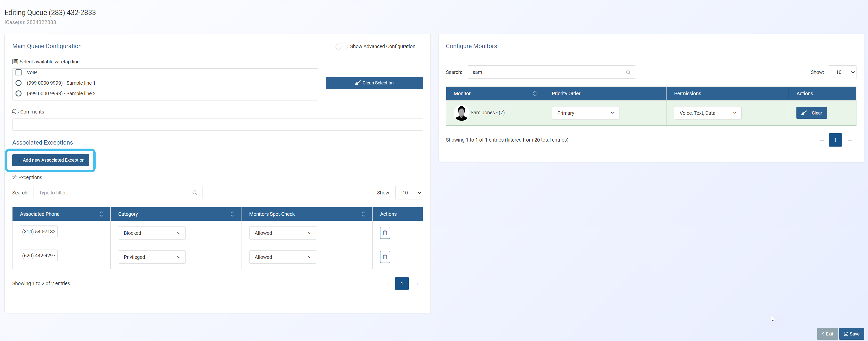Image resolution: width=868 pixels, height=341 pixels.
Task: Sort the Category column
Action: (x=232, y=214)
